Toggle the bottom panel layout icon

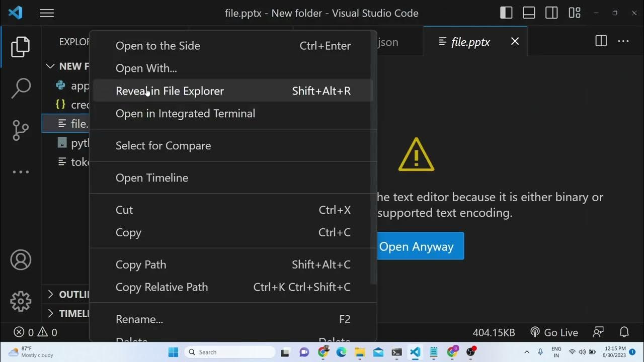coord(529,13)
